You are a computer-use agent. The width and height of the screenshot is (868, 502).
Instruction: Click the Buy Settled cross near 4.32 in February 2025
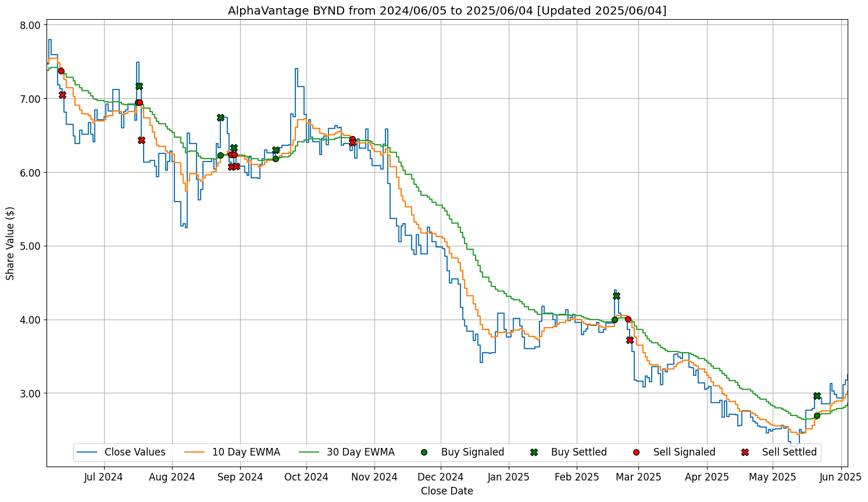coord(616,296)
